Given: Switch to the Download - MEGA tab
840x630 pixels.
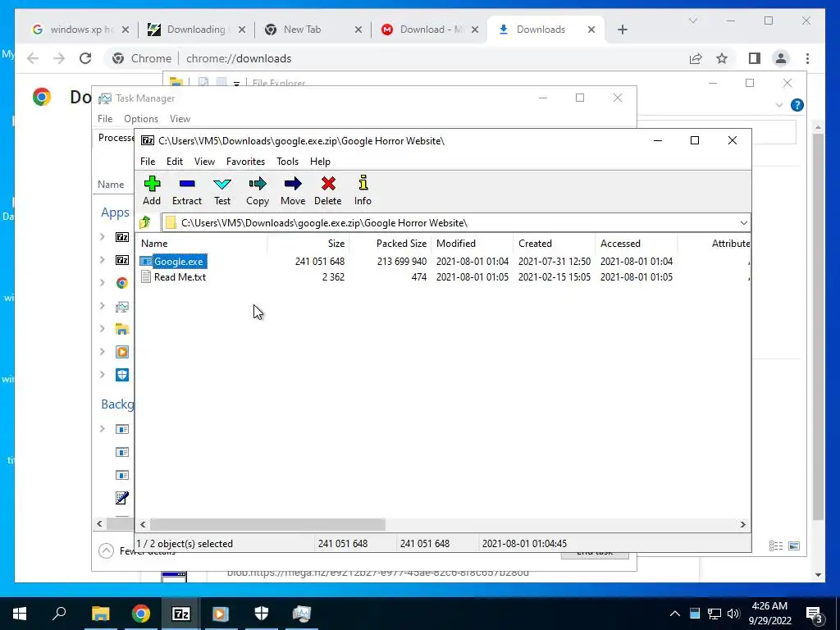Looking at the screenshot, I should [430, 30].
